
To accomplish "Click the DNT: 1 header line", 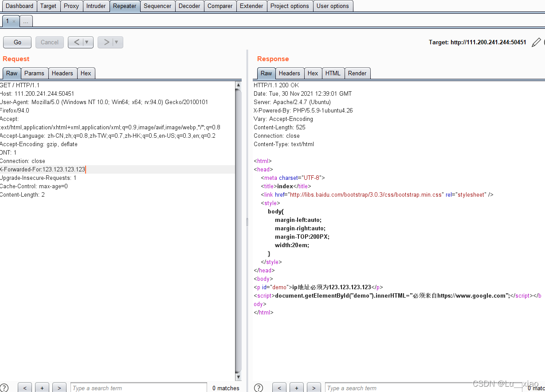I will [x=8, y=152].
